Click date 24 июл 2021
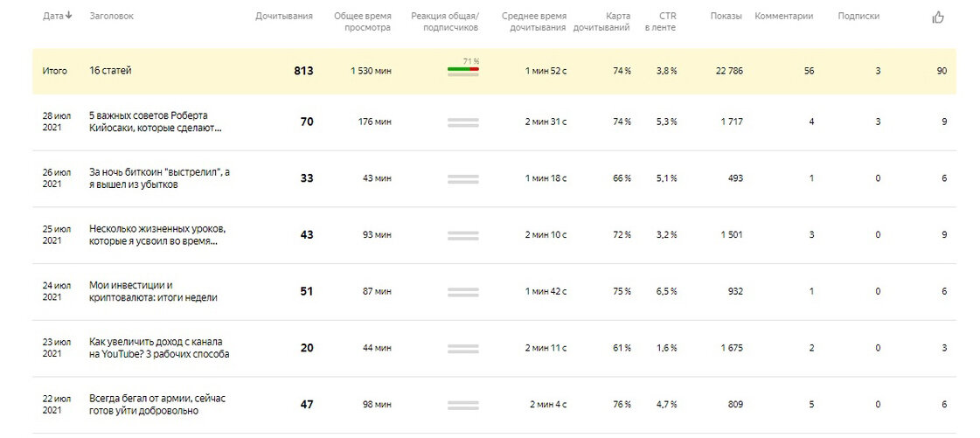The image size is (980, 438). tap(56, 291)
